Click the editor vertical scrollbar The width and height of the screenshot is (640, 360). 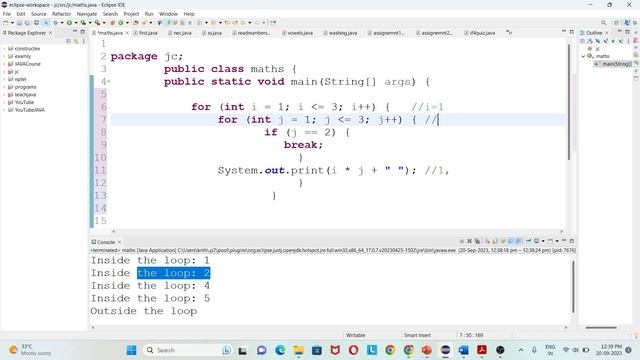569,102
